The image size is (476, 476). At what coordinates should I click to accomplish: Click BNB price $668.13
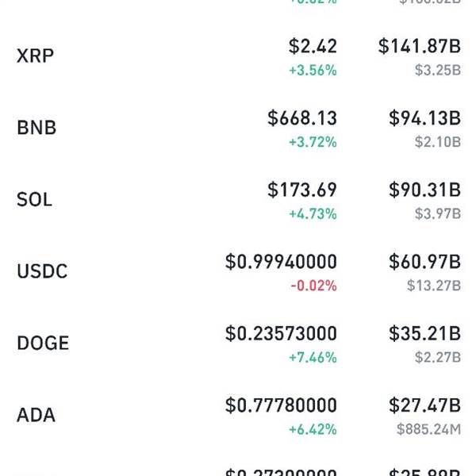[x=302, y=117]
